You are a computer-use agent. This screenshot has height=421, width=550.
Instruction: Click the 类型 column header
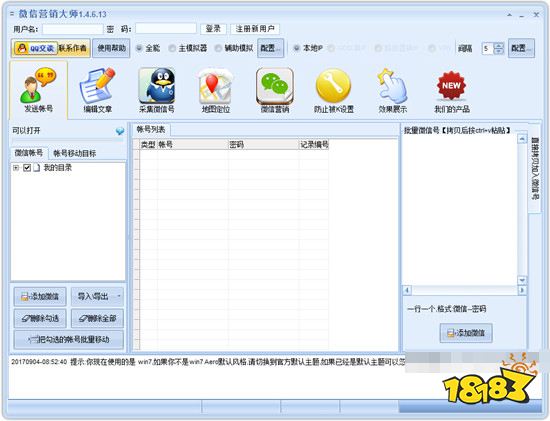tap(148, 145)
